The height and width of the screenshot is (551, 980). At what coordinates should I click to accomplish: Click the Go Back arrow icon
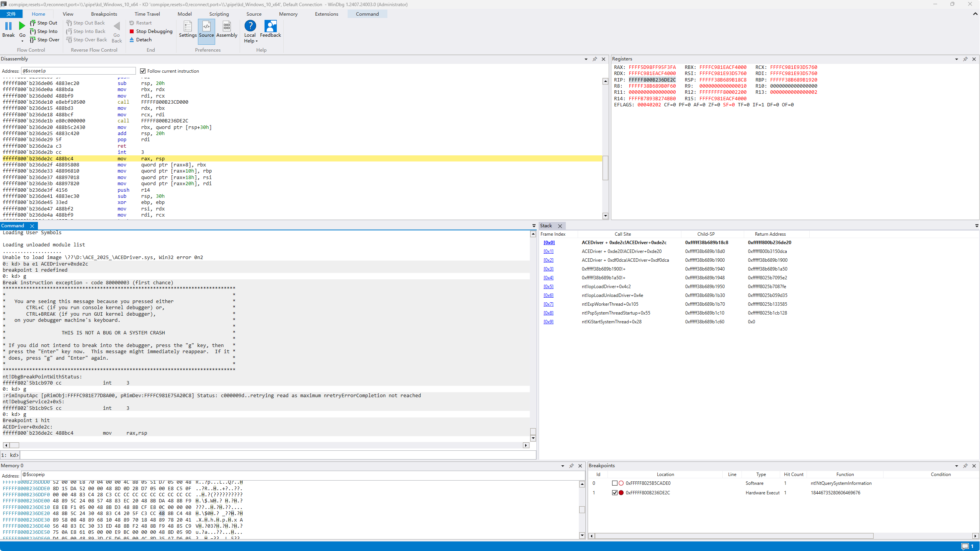coord(117,26)
